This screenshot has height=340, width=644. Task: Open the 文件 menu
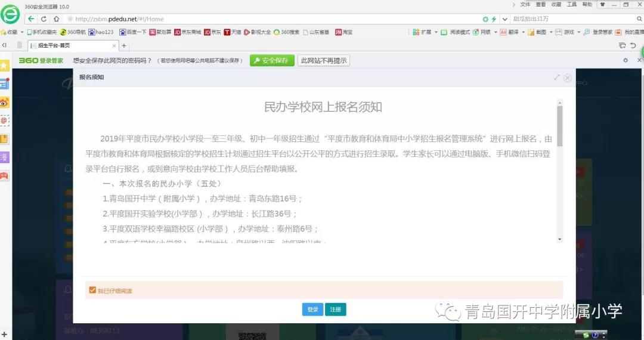click(x=525, y=5)
